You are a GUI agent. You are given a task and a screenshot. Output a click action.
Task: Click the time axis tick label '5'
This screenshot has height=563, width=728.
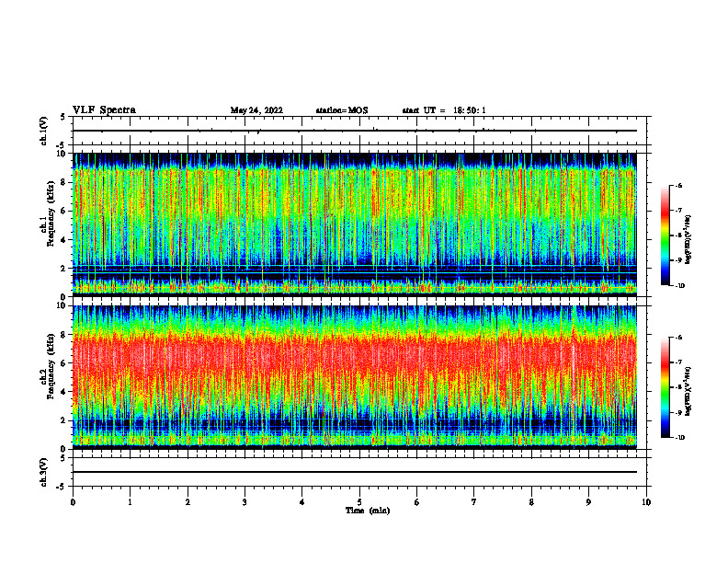click(359, 502)
